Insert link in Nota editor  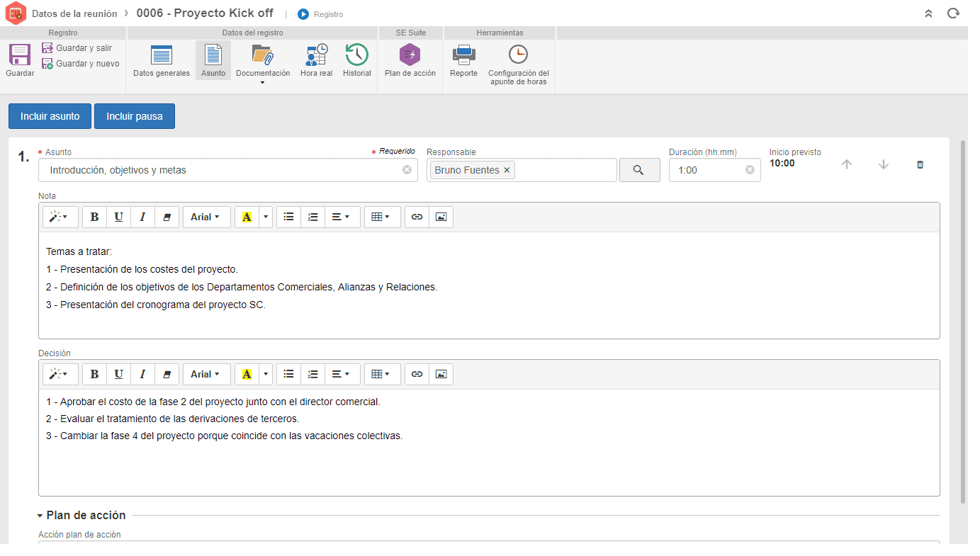417,217
